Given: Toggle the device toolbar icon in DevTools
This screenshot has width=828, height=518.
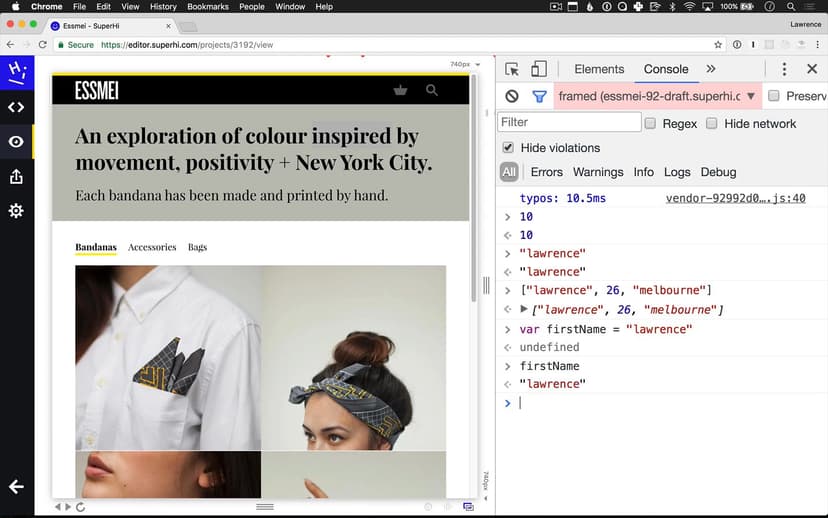Looking at the screenshot, I should [x=539, y=69].
